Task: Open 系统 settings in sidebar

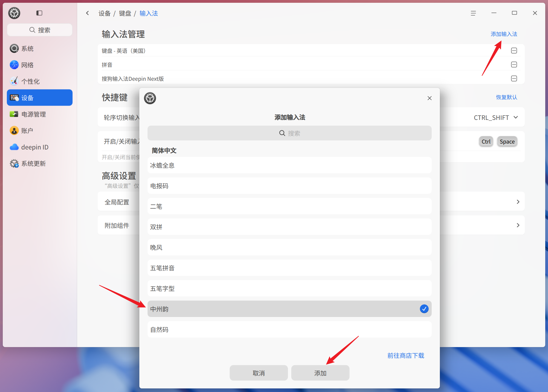Action: (x=40, y=49)
